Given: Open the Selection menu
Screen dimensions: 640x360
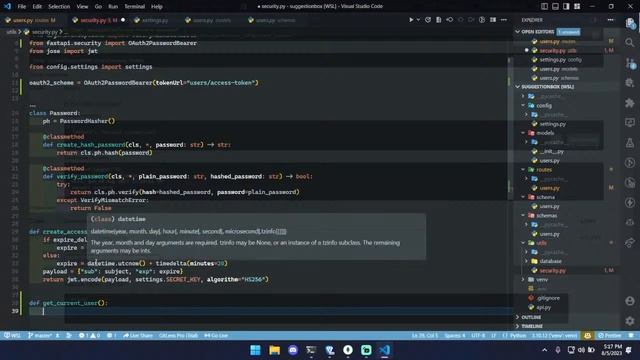Looking at the screenshot, I should coord(59,7).
